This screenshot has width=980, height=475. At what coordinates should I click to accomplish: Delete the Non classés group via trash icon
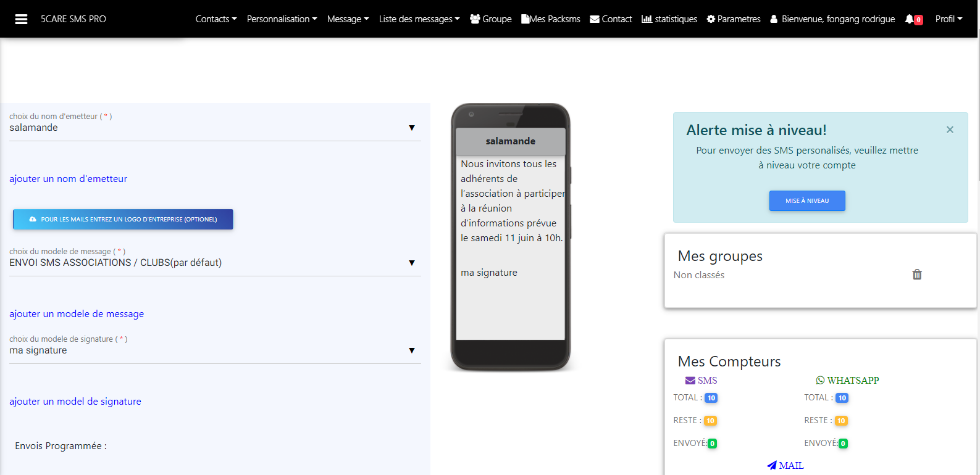coord(917,275)
